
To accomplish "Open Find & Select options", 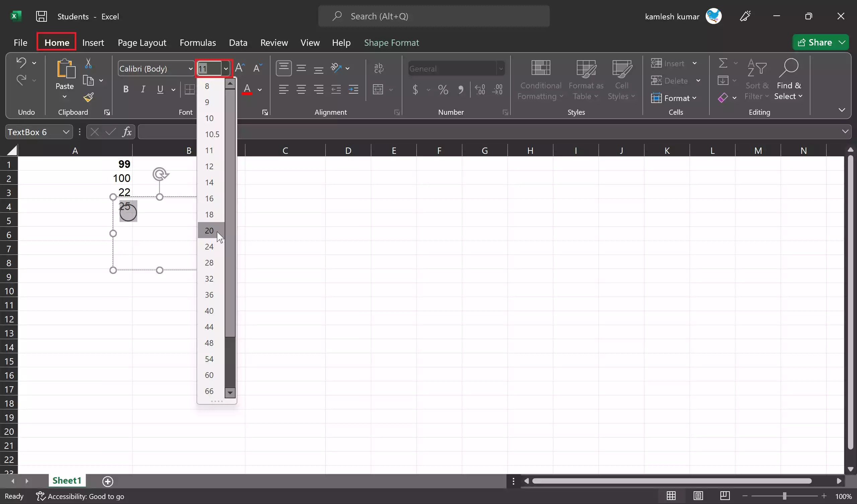I will tap(789, 80).
